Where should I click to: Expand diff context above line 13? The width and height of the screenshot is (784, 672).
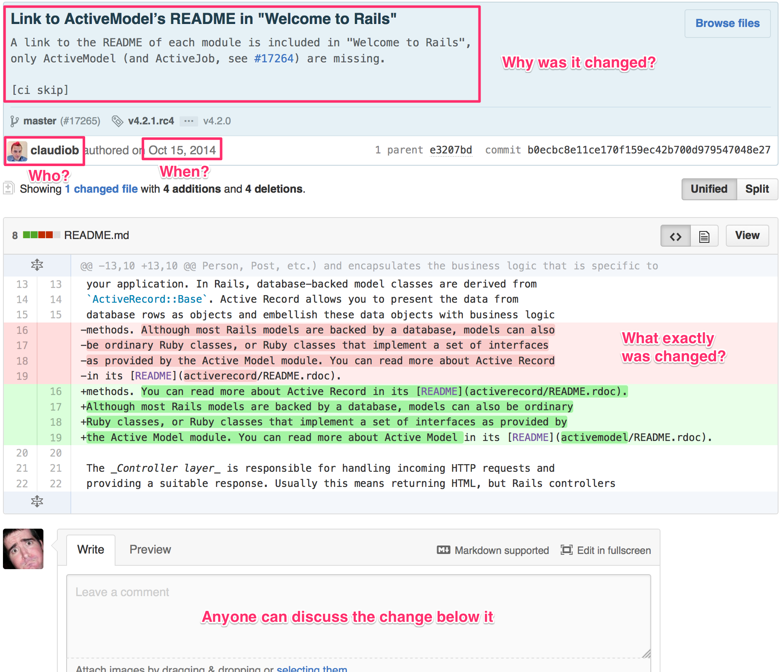[37, 265]
